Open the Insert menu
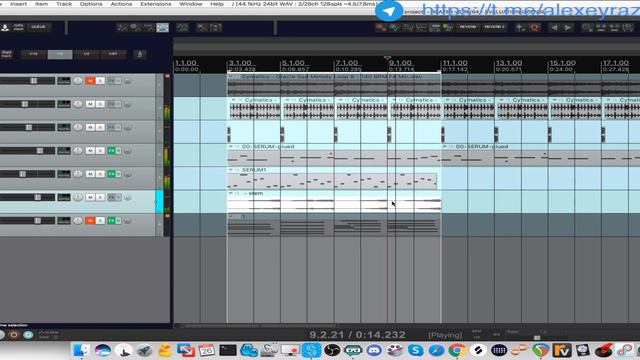Screen dimensions: 640x360 point(18,4)
